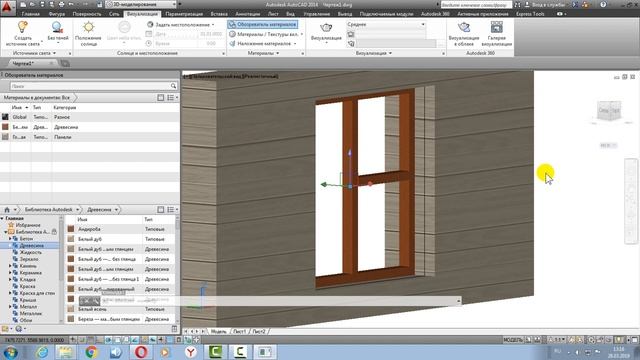Click the create material icon at panel bottom
The width and height of the screenshot is (640, 360).
[5, 329]
